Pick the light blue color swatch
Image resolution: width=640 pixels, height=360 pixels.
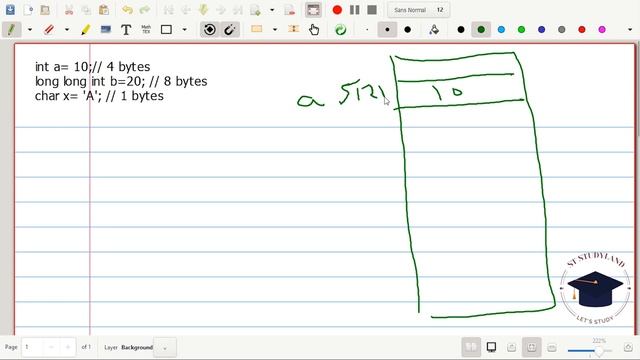[x=501, y=29]
